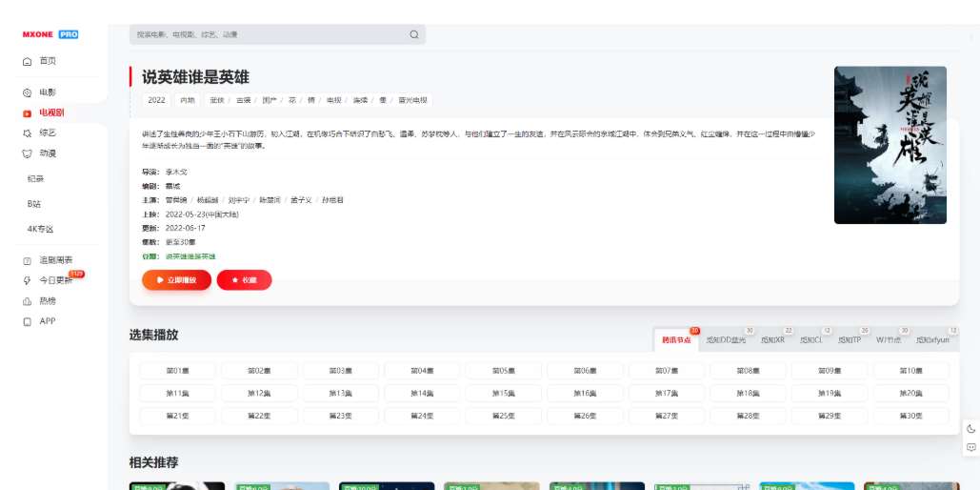Screen dimensions: 980x490
Task: Open the feedback message icon
Action: click(x=970, y=447)
